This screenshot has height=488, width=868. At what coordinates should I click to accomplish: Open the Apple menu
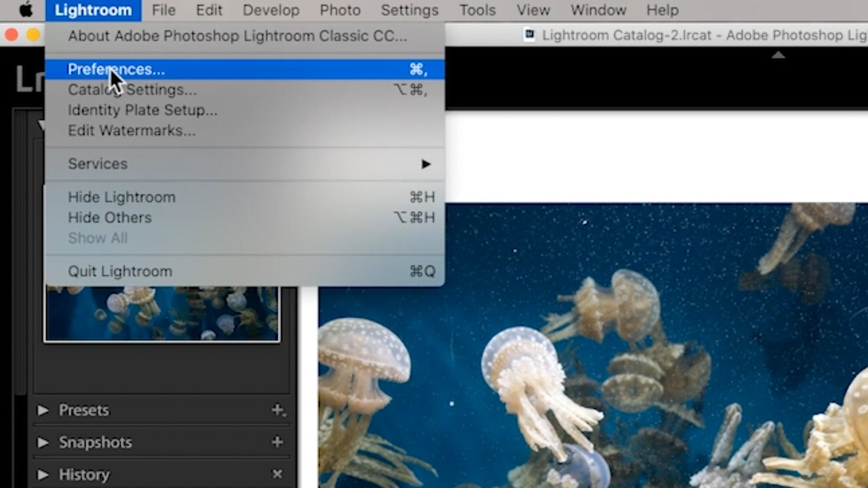pos(23,9)
